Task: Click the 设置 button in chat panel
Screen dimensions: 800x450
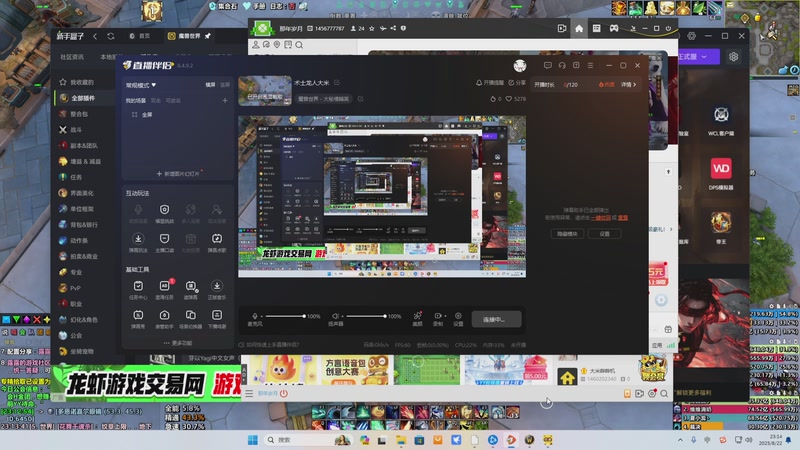Action: coord(604,234)
